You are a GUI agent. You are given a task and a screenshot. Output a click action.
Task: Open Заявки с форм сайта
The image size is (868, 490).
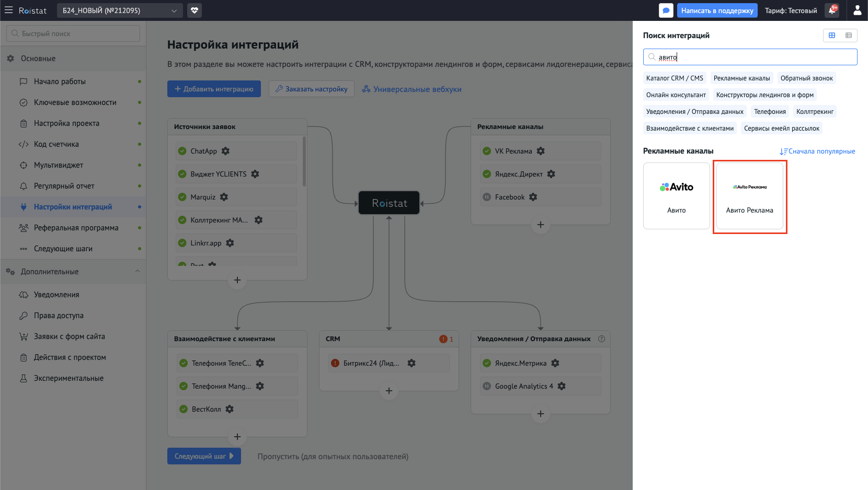tap(73, 336)
